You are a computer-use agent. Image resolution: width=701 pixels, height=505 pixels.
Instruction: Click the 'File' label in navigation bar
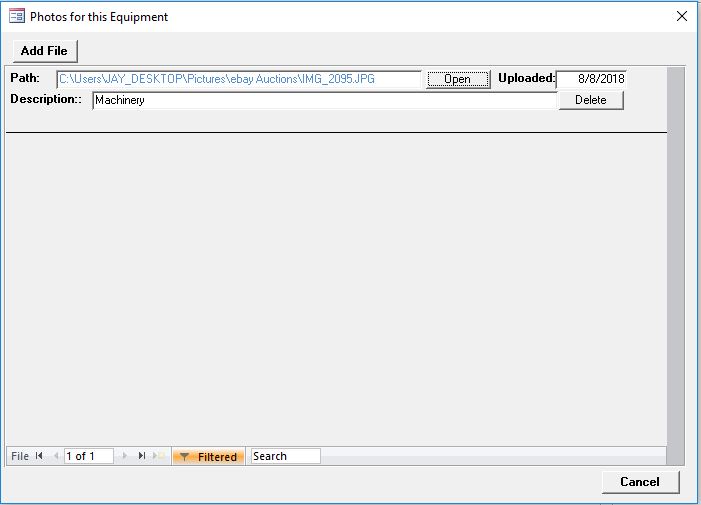coord(20,456)
